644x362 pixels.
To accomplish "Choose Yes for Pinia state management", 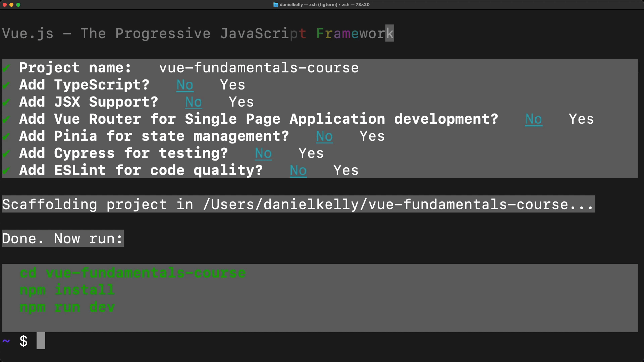I will (x=372, y=136).
